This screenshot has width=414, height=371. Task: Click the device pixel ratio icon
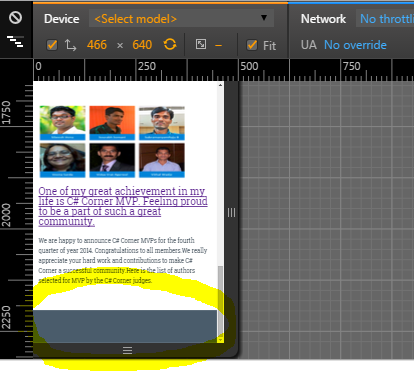tap(201, 44)
